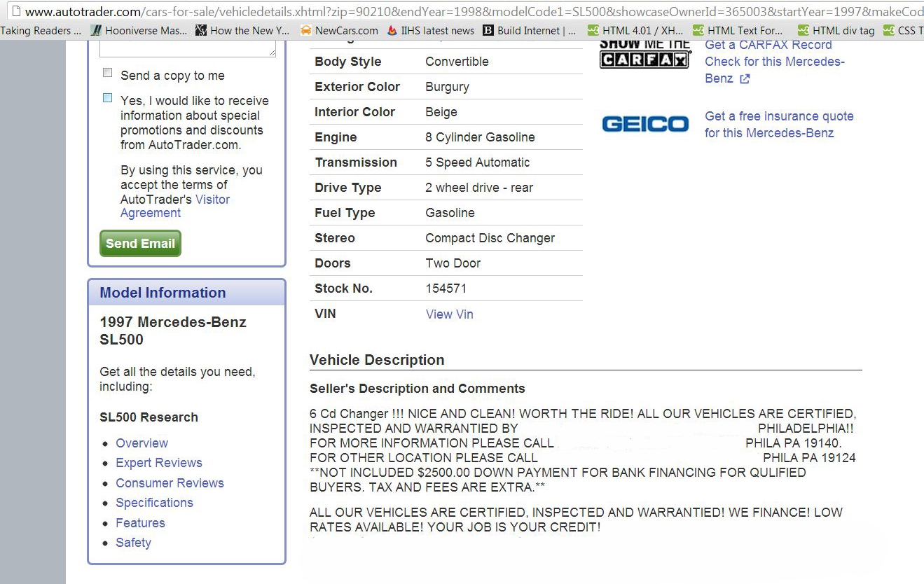Open the Features link
The image size is (924, 584).
pos(140,523)
